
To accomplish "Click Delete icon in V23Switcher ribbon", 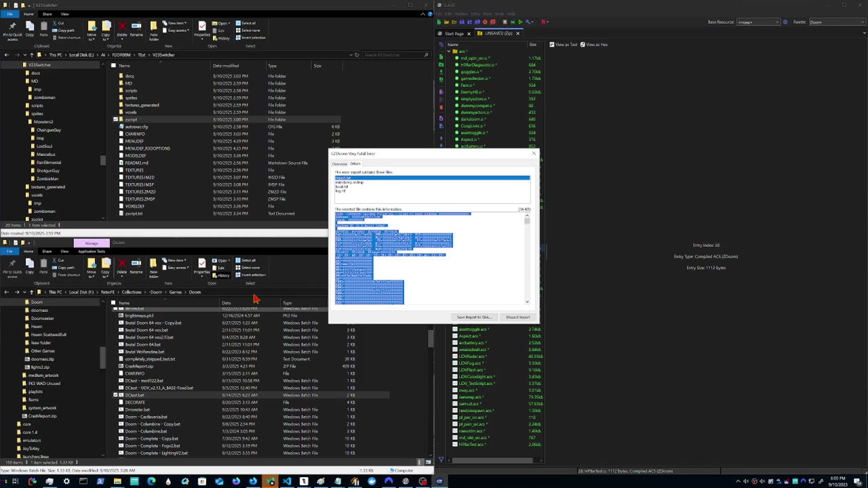I will (122, 28).
